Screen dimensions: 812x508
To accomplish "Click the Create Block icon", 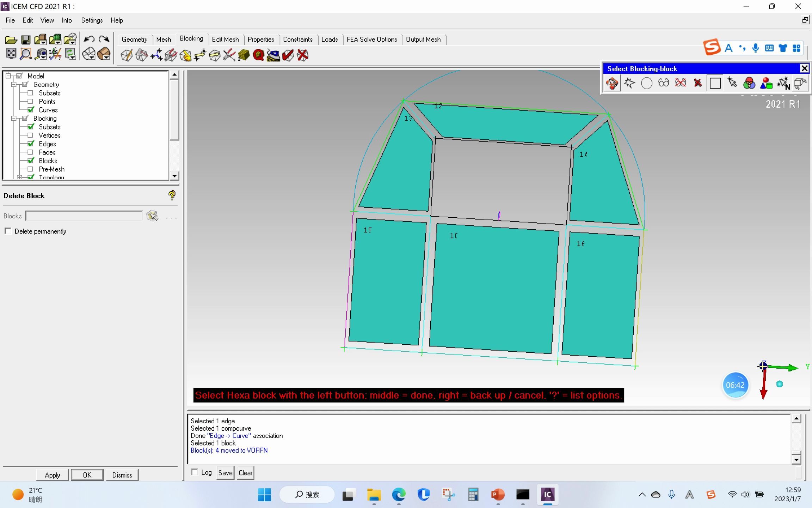I will 127,55.
